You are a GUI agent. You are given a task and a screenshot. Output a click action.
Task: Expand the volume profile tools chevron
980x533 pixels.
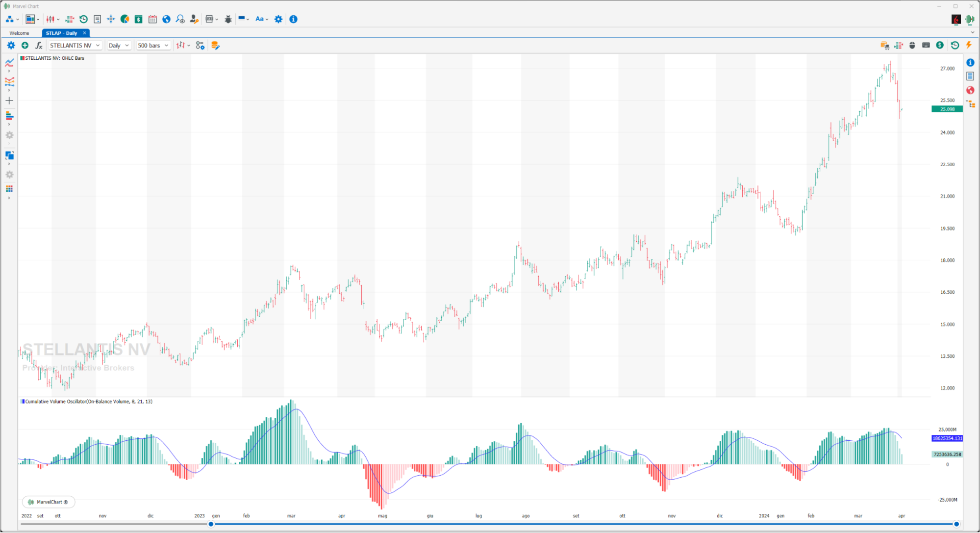9,125
